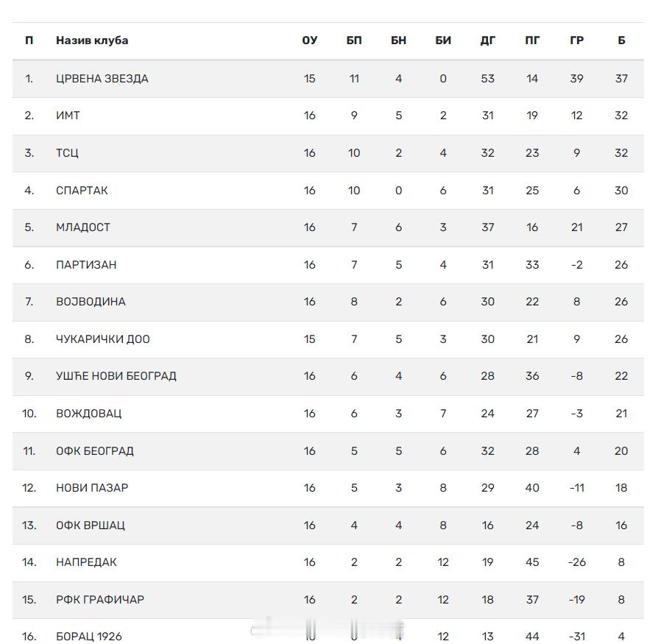Click the ГР goal difference header
Viewport: 658px width, 644px height.
[577, 40]
